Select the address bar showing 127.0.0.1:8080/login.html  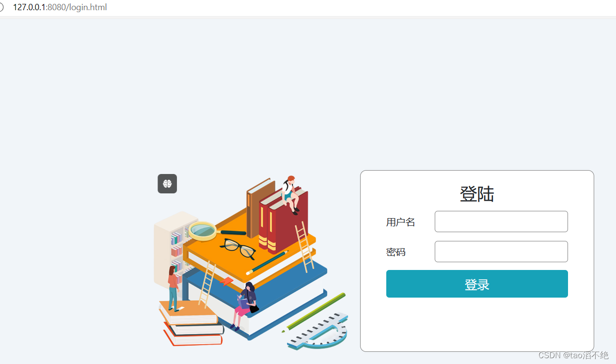(x=60, y=7)
